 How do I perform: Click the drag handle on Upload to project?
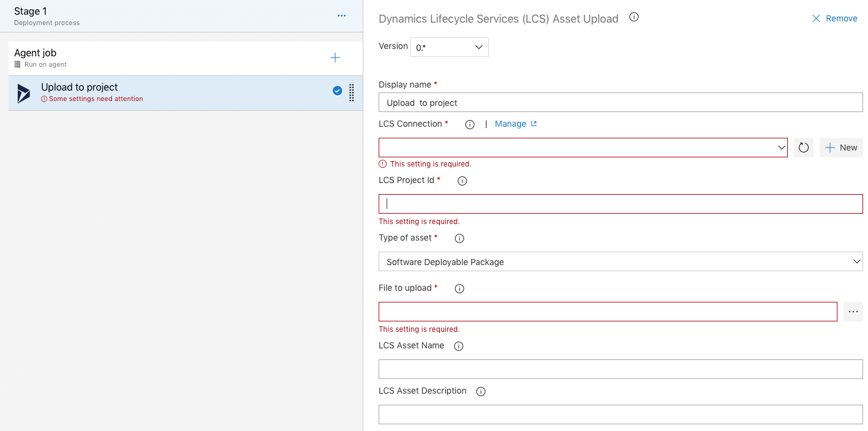(x=351, y=92)
